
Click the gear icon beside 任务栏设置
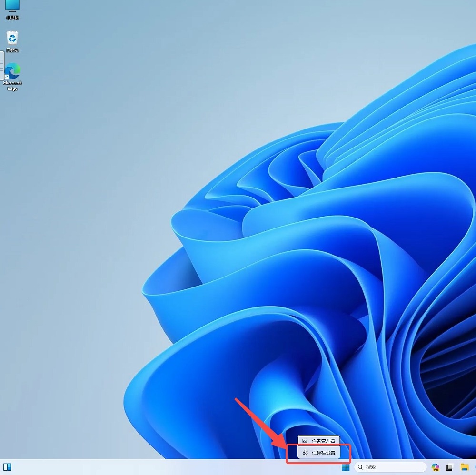(305, 453)
